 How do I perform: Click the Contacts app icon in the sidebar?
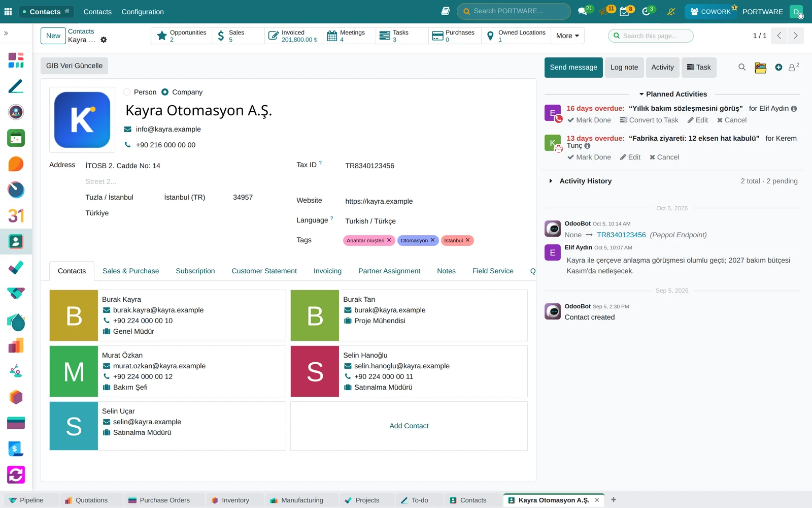coord(16,241)
